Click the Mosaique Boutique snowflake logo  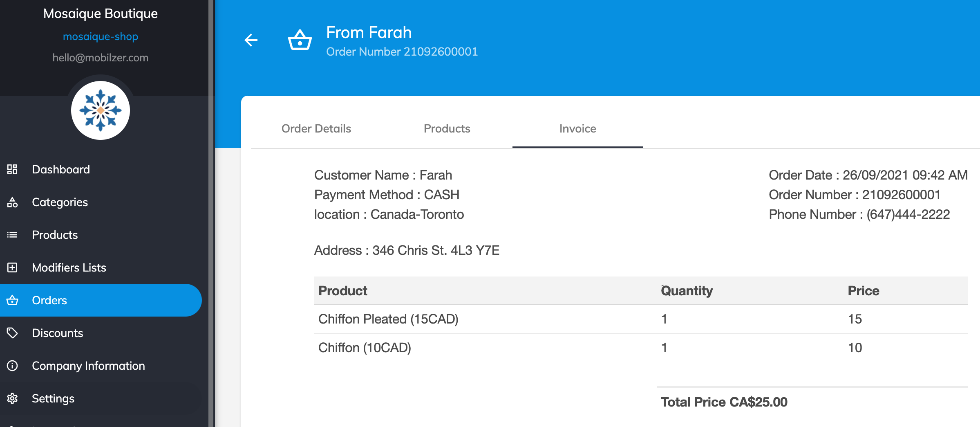coord(101,110)
